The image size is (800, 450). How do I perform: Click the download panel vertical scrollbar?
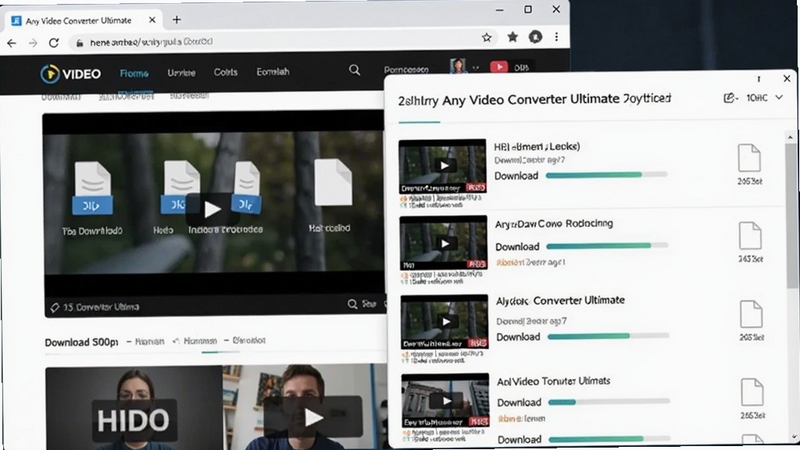(x=791, y=216)
